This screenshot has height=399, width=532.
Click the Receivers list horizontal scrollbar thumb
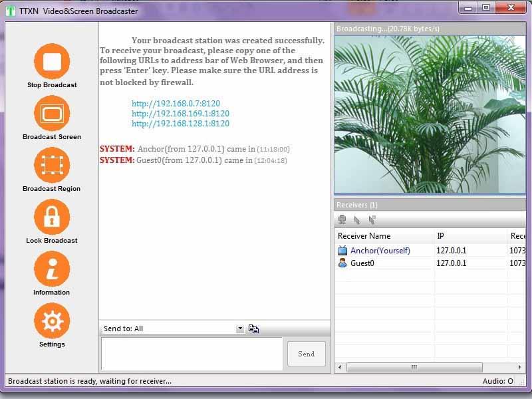(414, 367)
